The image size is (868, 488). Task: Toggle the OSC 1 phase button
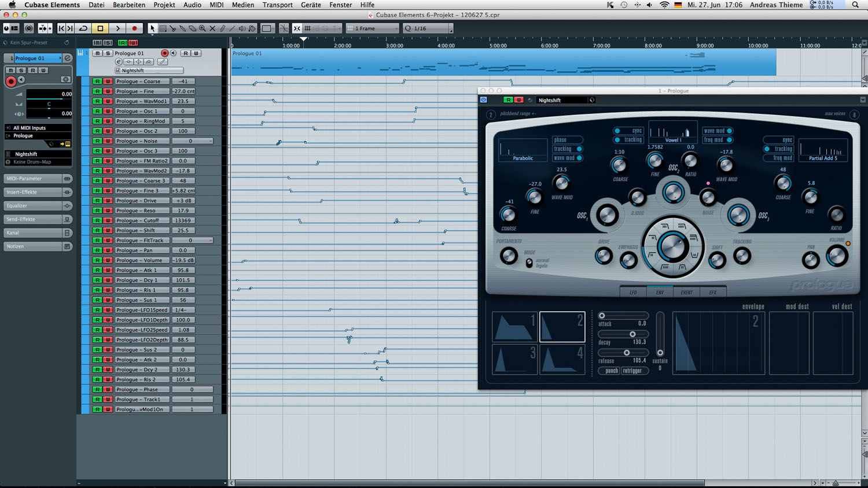tap(567, 140)
